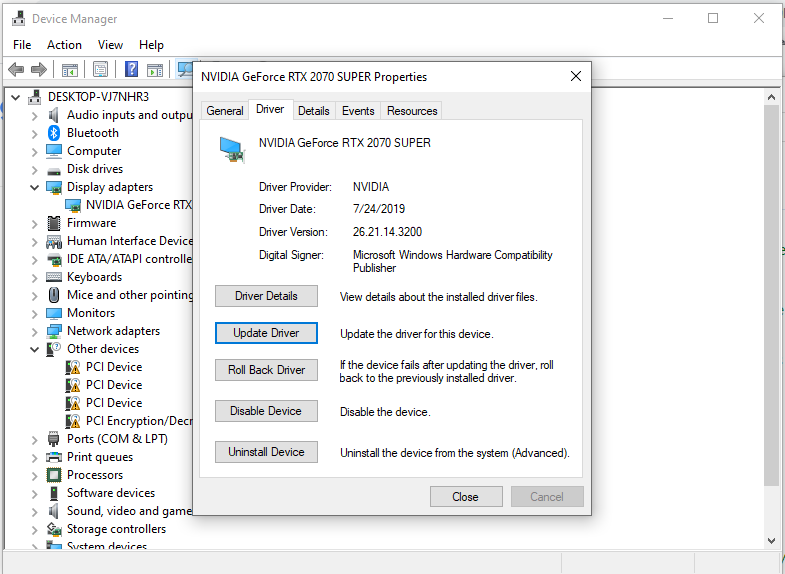Image resolution: width=785 pixels, height=574 pixels.
Task: Click the Device Manager title bar icon
Action: (x=19, y=19)
